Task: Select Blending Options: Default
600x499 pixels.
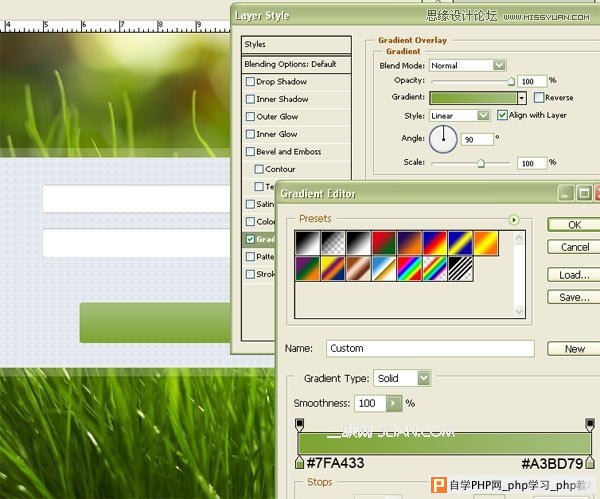Action: pyautogui.click(x=296, y=64)
